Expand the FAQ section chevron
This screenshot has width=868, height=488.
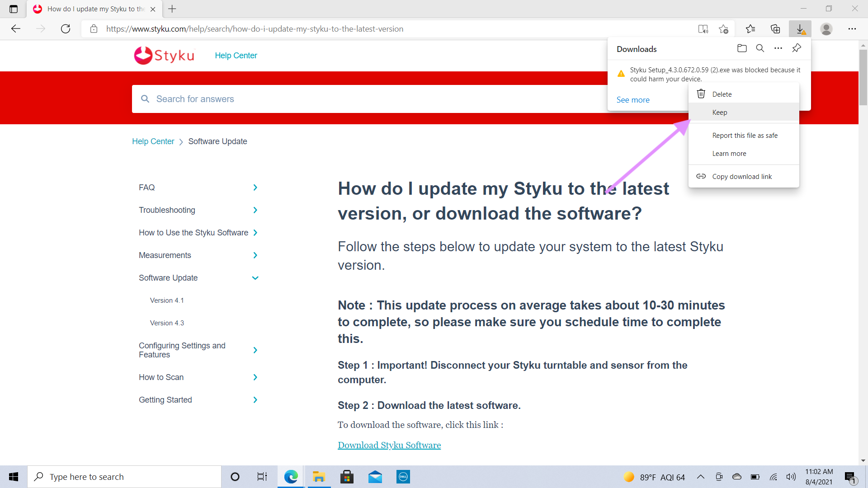tap(255, 188)
